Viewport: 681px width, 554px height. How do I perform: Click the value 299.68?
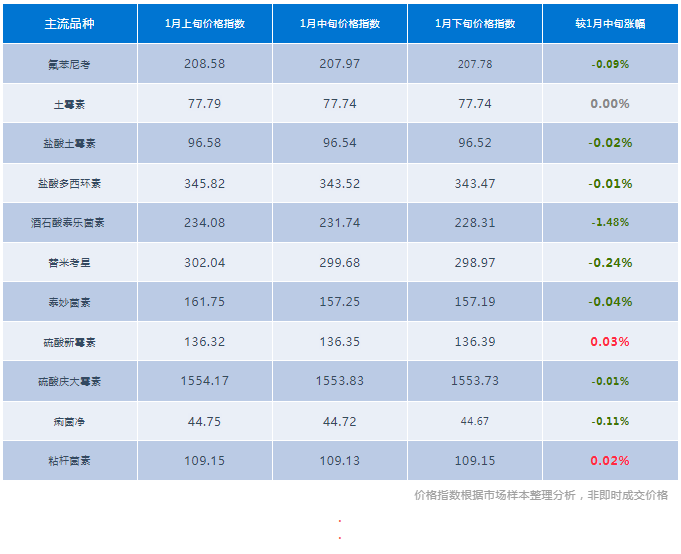[340, 263]
